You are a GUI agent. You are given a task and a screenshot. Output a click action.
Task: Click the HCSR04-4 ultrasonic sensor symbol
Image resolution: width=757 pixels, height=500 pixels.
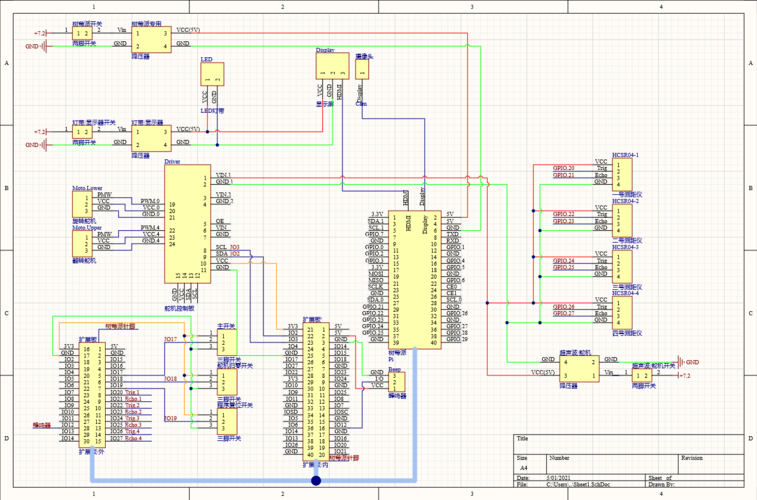(x=622, y=313)
